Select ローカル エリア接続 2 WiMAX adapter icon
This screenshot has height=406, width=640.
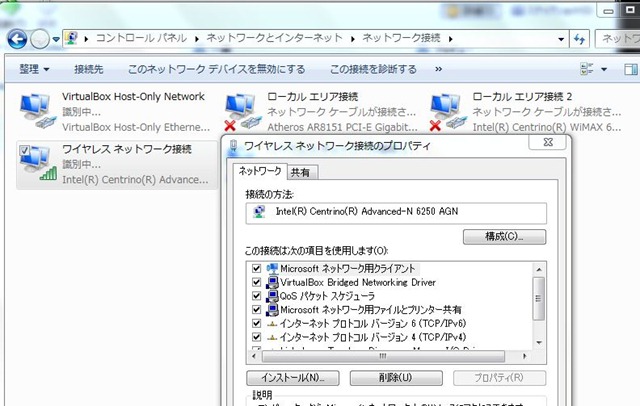(448, 112)
